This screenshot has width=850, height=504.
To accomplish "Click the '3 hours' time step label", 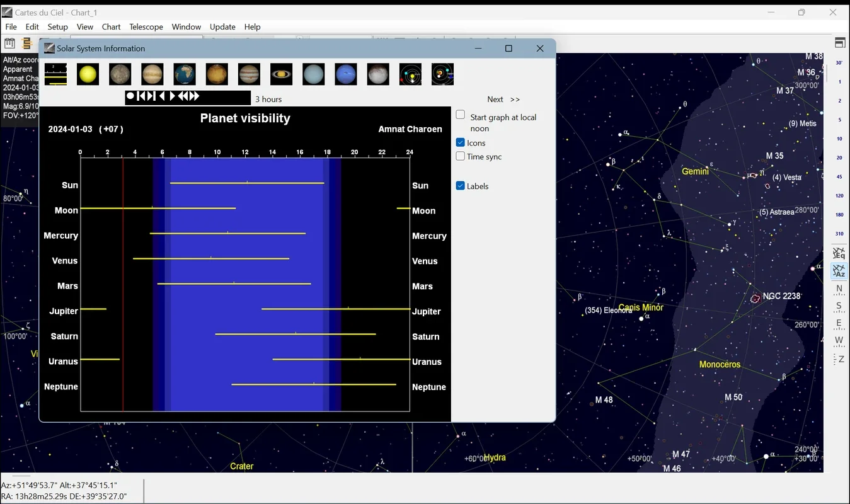I will tap(268, 99).
